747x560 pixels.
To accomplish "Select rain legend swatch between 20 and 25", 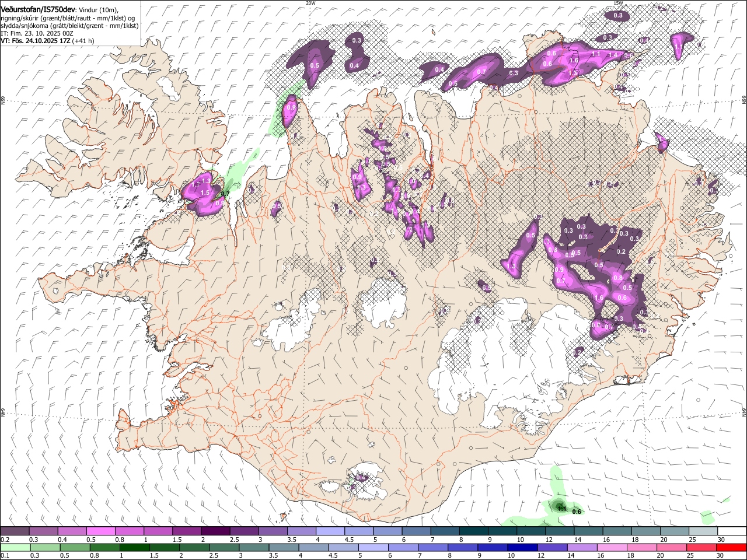I will (672, 547).
